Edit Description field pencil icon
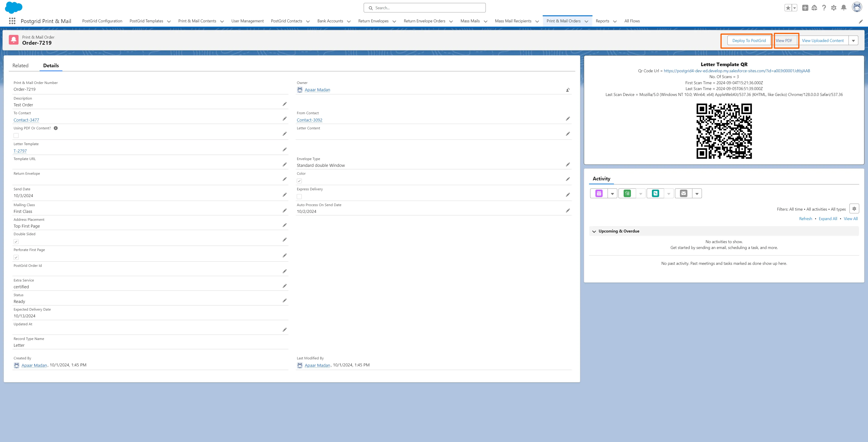 pos(285,104)
